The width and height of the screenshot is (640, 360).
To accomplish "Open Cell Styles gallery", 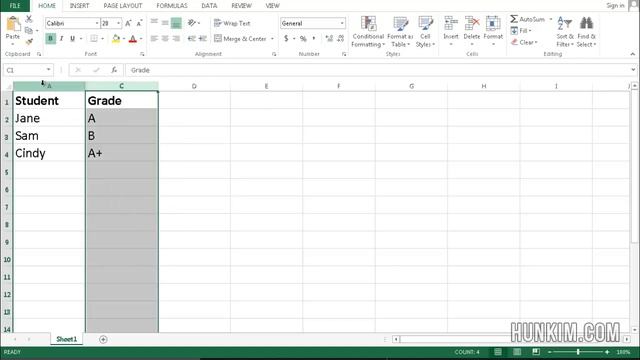I will tap(425, 32).
